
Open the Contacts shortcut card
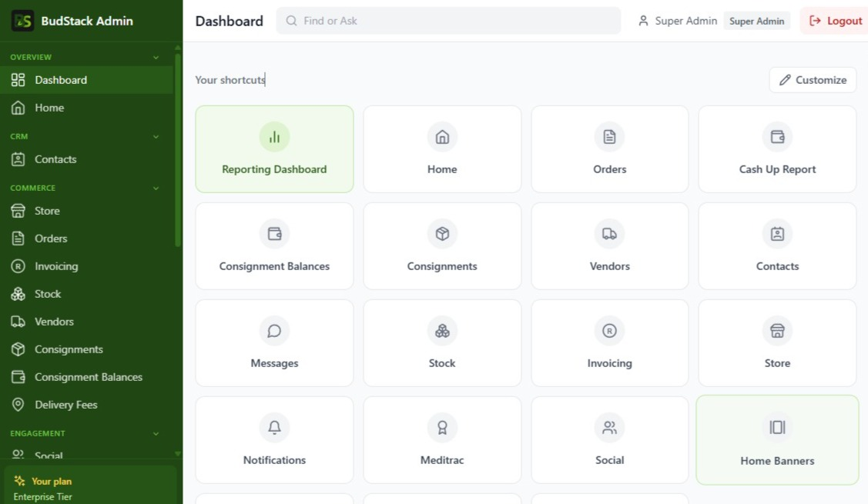click(x=777, y=246)
